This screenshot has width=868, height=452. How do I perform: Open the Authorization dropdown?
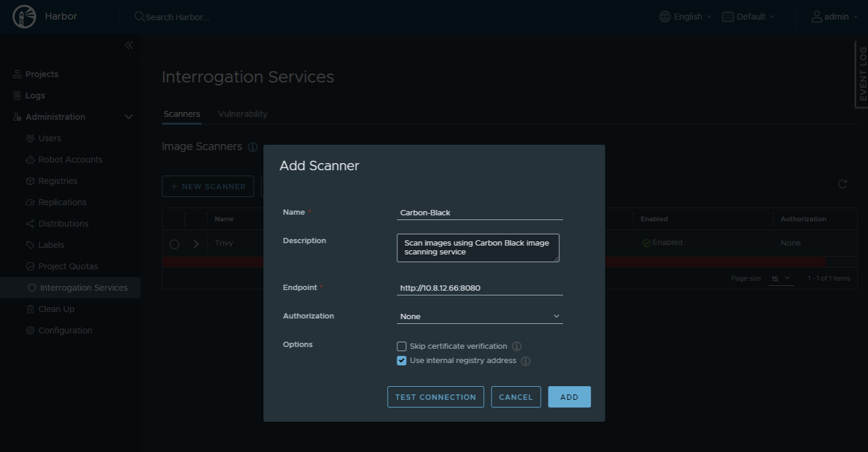point(479,317)
